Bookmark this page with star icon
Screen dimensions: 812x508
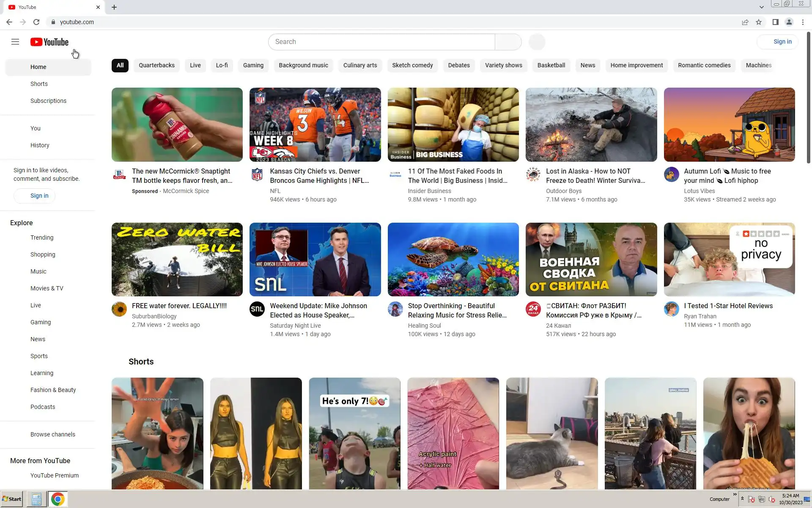pos(759,22)
